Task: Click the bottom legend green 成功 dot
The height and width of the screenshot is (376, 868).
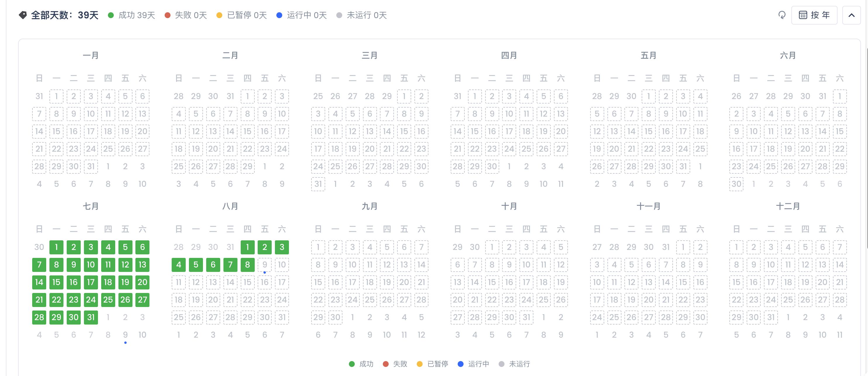Action: tap(352, 364)
